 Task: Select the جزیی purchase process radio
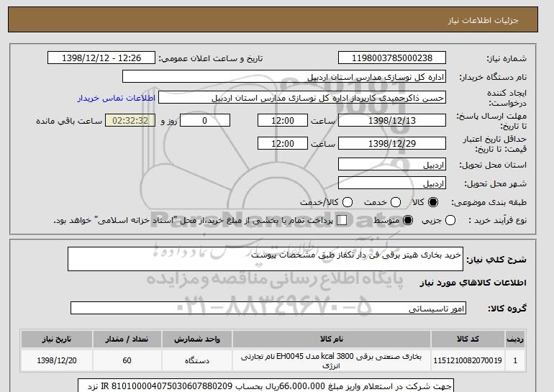[x=450, y=220]
